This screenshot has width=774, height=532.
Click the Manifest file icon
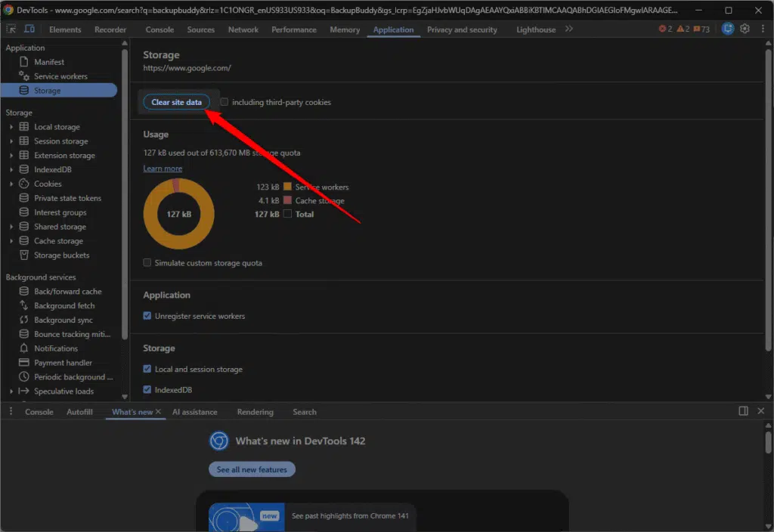(x=24, y=62)
